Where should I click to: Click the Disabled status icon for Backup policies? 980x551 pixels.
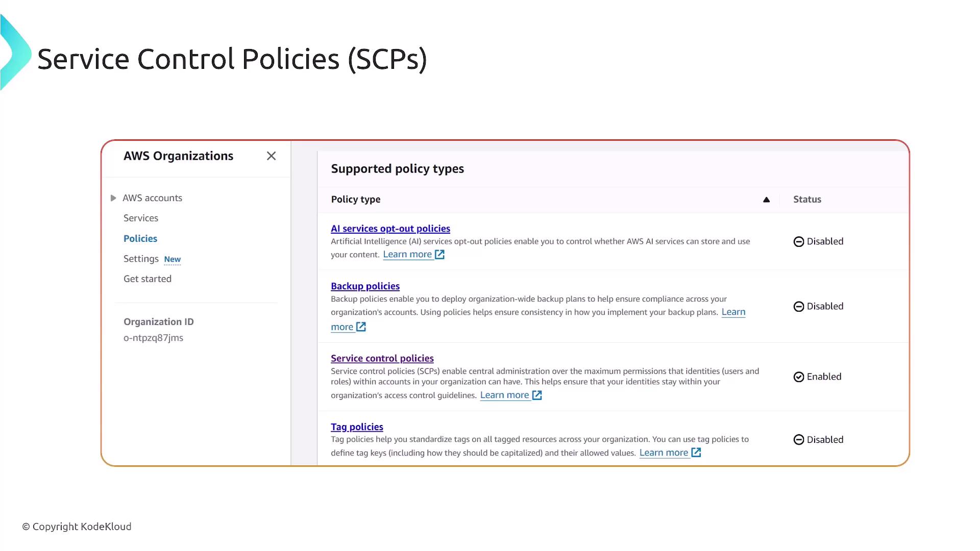tap(799, 307)
